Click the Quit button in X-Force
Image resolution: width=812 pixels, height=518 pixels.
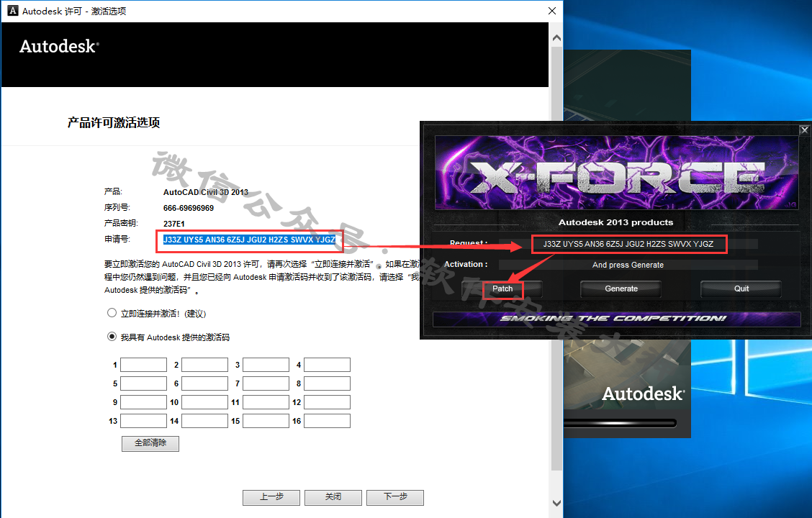tap(741, 288)
